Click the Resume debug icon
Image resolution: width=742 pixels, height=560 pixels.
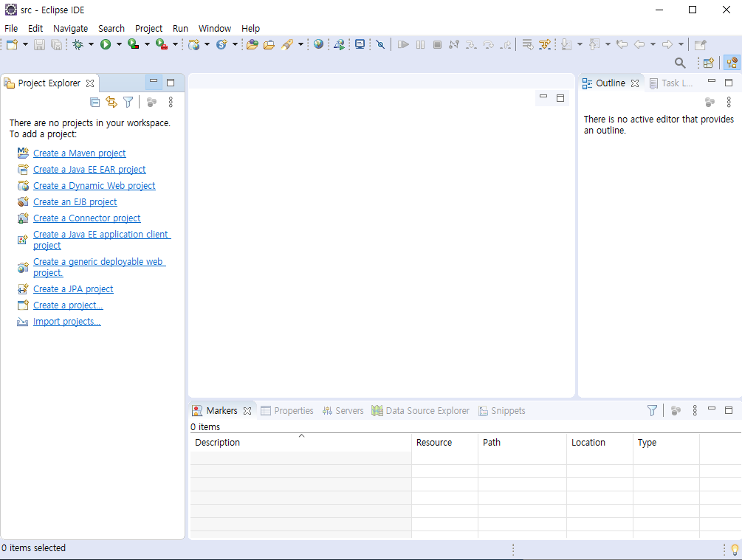(x=403, y=44)
